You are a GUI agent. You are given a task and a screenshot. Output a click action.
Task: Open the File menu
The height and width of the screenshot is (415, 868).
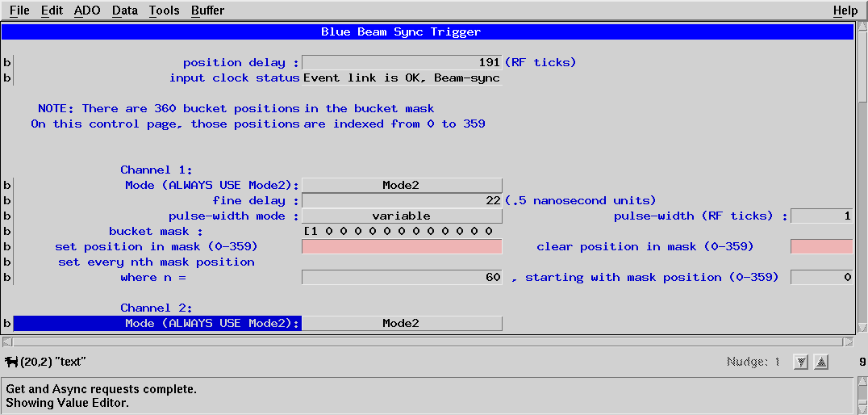click(x=20, y=10)
